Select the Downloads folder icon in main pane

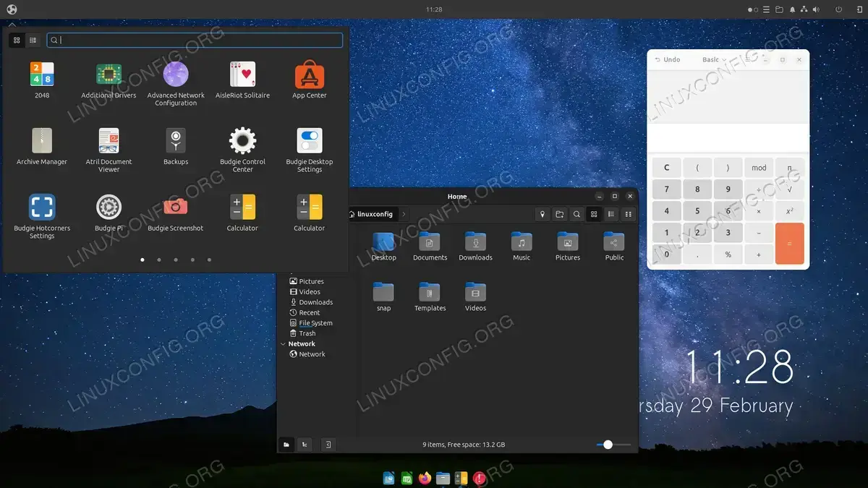pyautogui.click(x=476, y=241)
